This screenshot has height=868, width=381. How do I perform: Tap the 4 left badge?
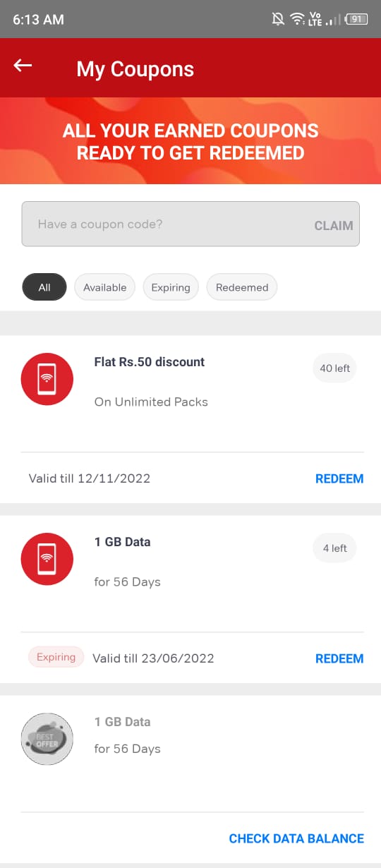pyautogui.click(x=335, y=548)
